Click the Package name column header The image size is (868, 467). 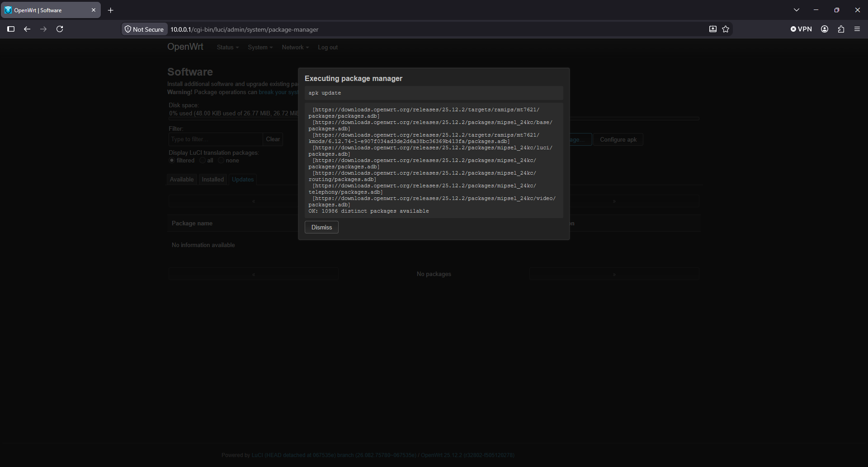click(x=192, y=223)
